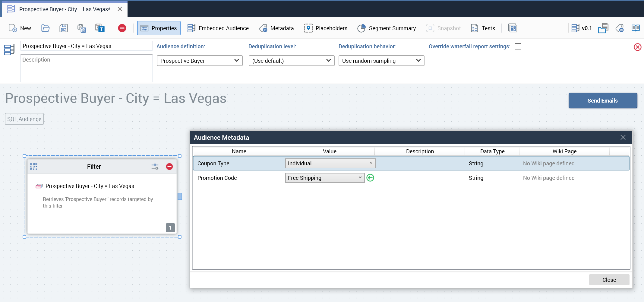Open Segment Summary from toolbar
This screenshot has height=302, width=644.
[387, 28]
